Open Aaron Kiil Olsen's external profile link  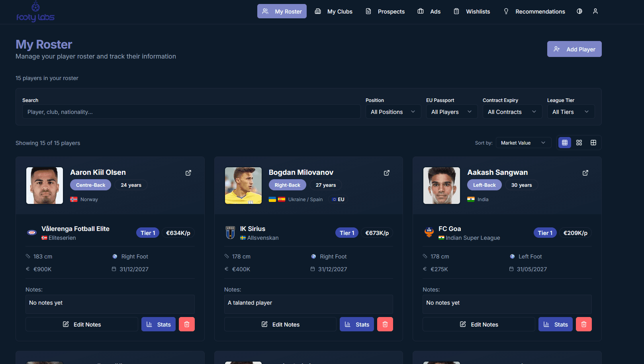tap(188, 173)
